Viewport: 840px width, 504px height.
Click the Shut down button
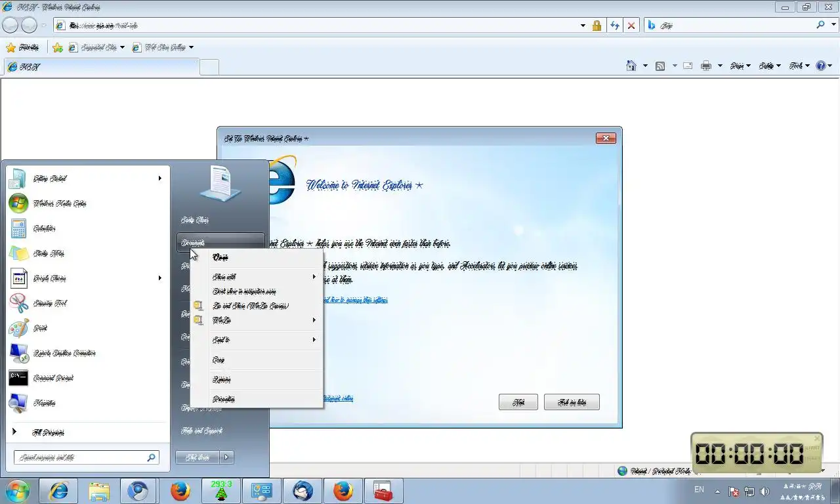[x=198, y=457]
